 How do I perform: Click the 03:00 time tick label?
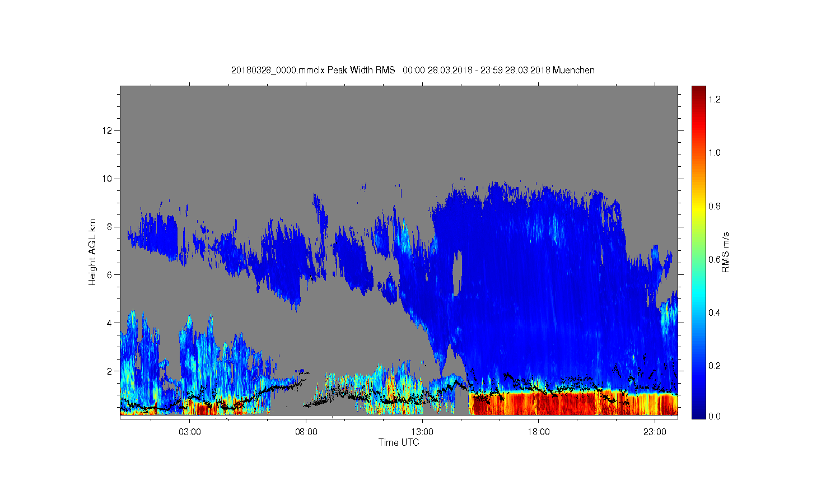[189, 432]
